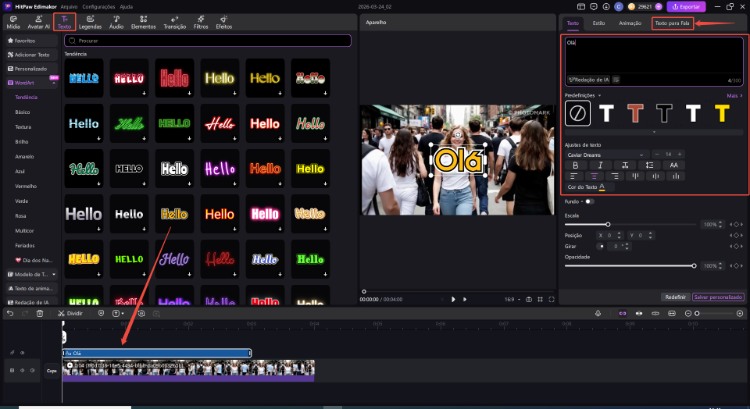Enter fullscreen preview mode
Viewport: 750px width, 409px height.
[551, 299]
